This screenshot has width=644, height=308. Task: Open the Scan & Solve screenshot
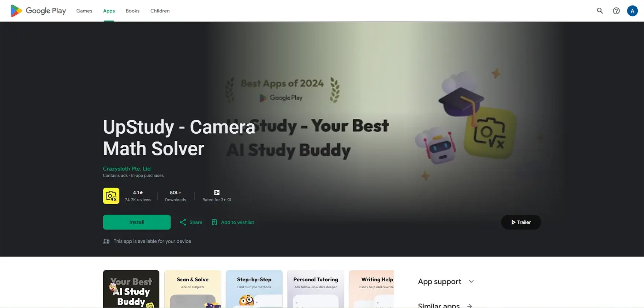(193, 289)
